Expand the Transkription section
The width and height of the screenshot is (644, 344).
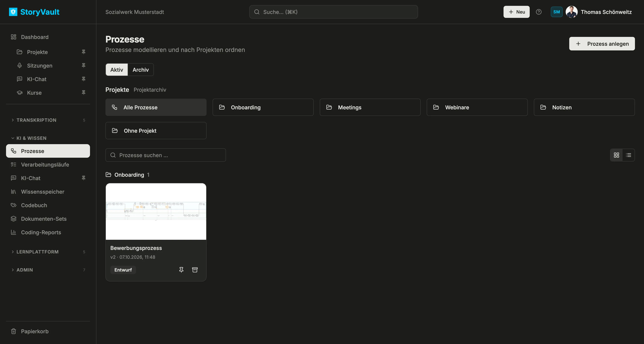click(48, 120)
